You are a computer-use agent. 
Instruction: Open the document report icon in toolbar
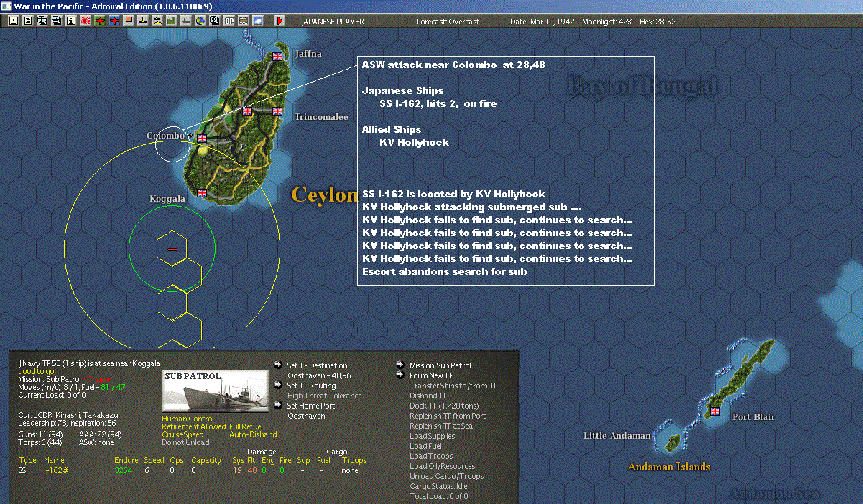point(28,21)
